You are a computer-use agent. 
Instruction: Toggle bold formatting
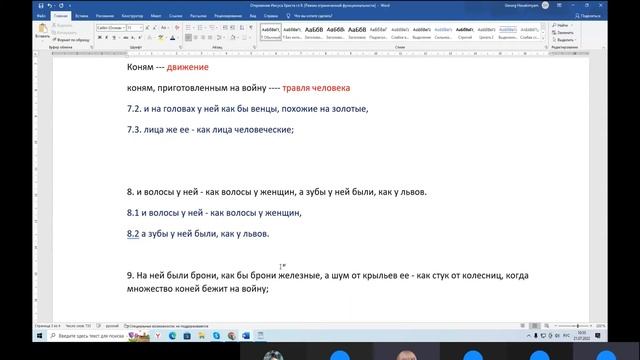coord(100,38)
